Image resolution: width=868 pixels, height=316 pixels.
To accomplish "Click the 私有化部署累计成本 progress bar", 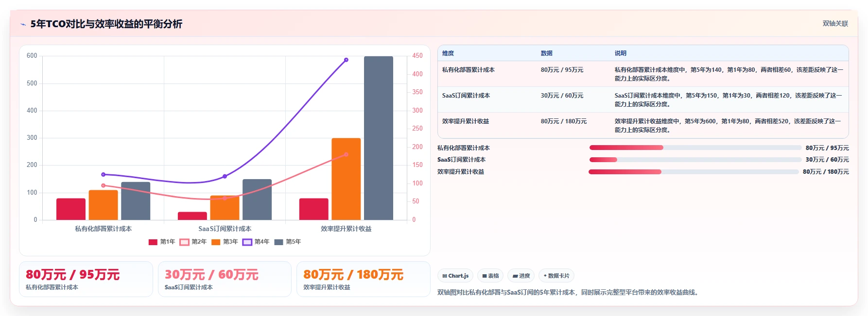I will (x=695, y=148).
